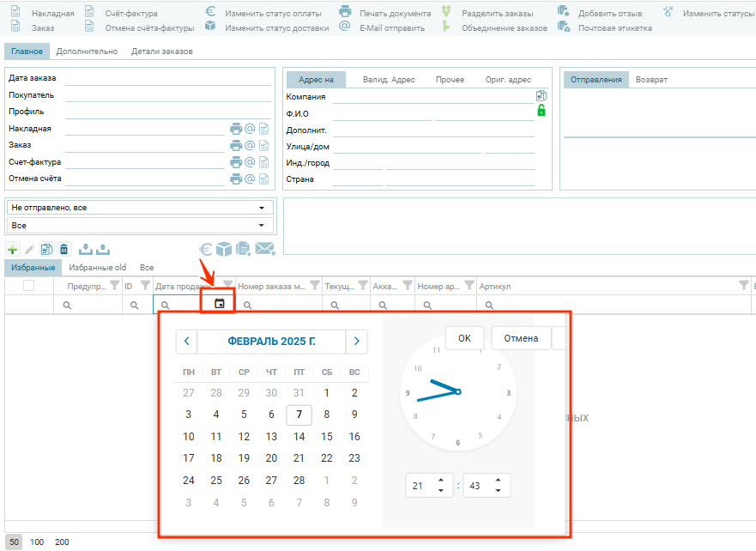Open the calendar picker in Дата продажи filter

click(x=219, y=303)
